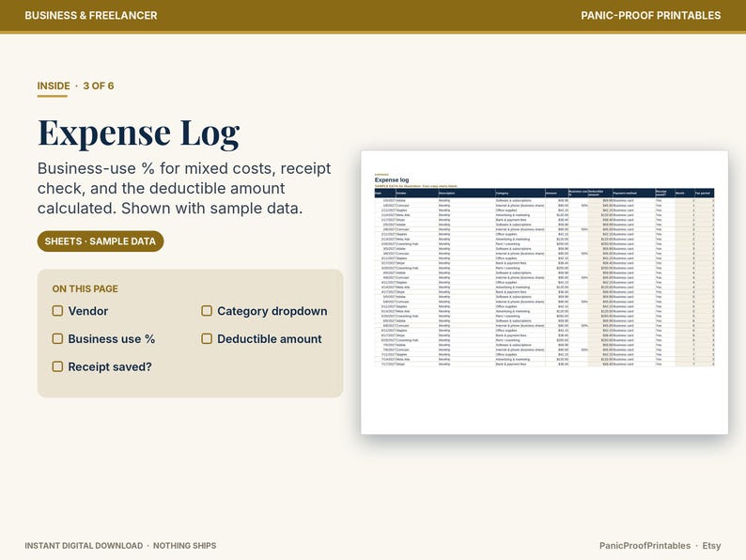Click the SHEETS · SAMPLE DATA badge
Image resolution: width=746 pixels, height=560 pixels.
pyautogui.click(x=101, y=241)
